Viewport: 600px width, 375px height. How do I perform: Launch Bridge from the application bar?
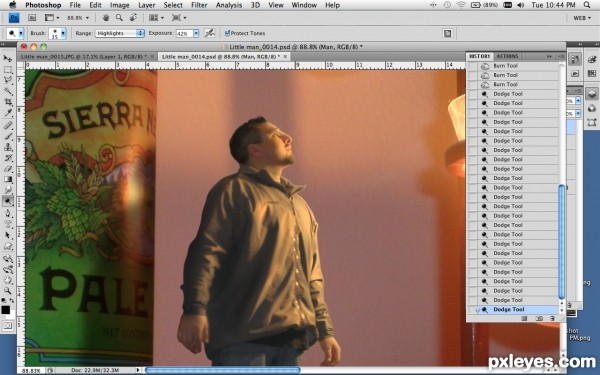tap(32, 18)
